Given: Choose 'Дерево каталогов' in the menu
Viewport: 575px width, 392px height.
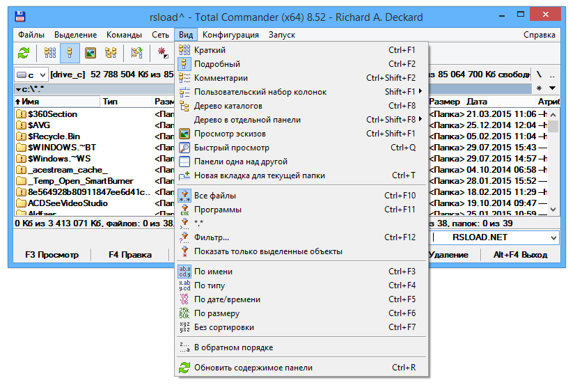Looking at the screenshot, I should coord(228,106).
